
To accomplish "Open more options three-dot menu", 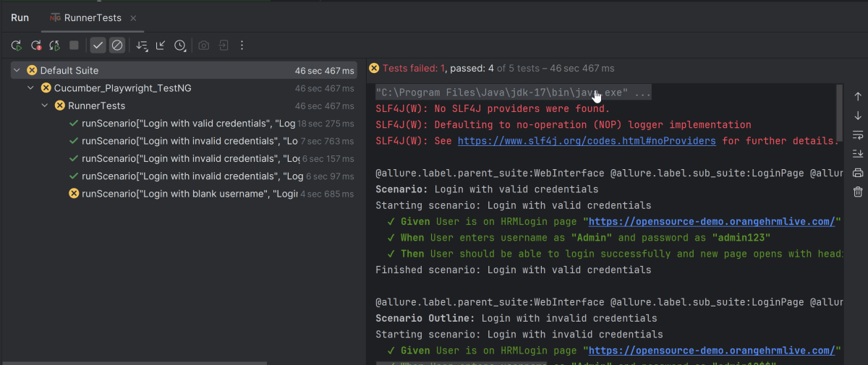I will (x=242, y=46).
